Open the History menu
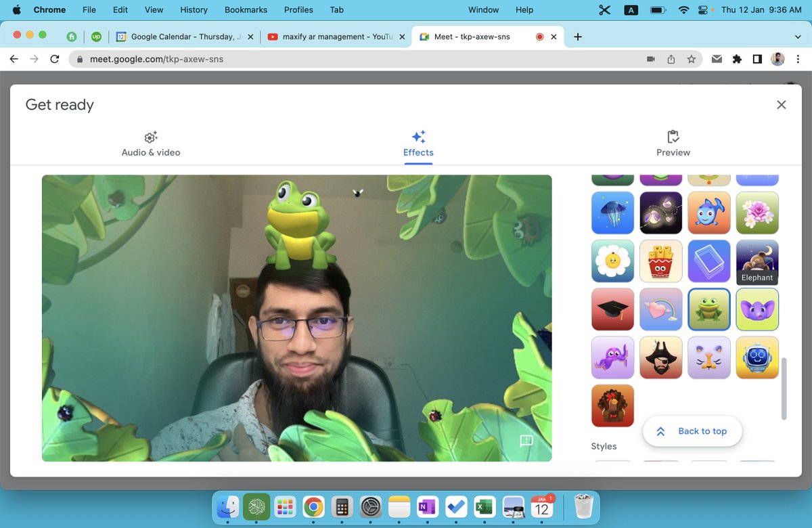The image size is (812, 528). pos(194,9)
